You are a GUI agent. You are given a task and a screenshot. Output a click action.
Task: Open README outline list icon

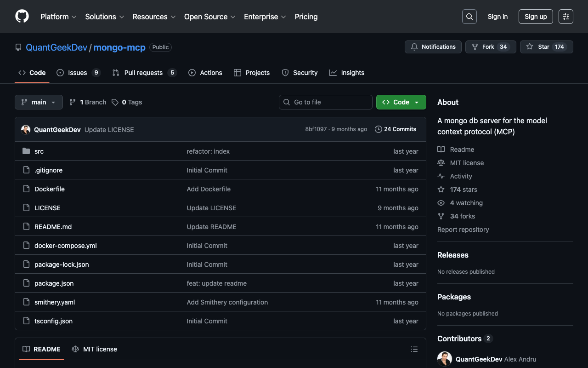point(414,349)
